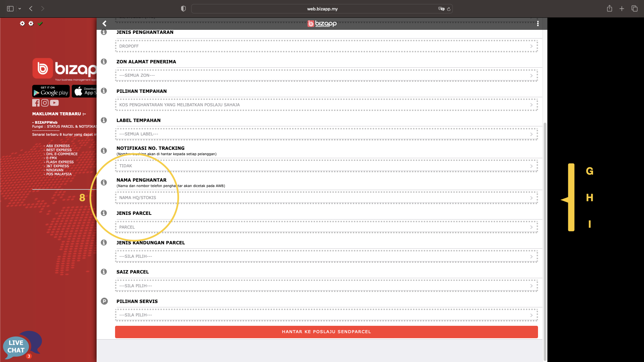
Task: Click the P icon beside Pilihan Servis
Action: (x=104, y=301)
